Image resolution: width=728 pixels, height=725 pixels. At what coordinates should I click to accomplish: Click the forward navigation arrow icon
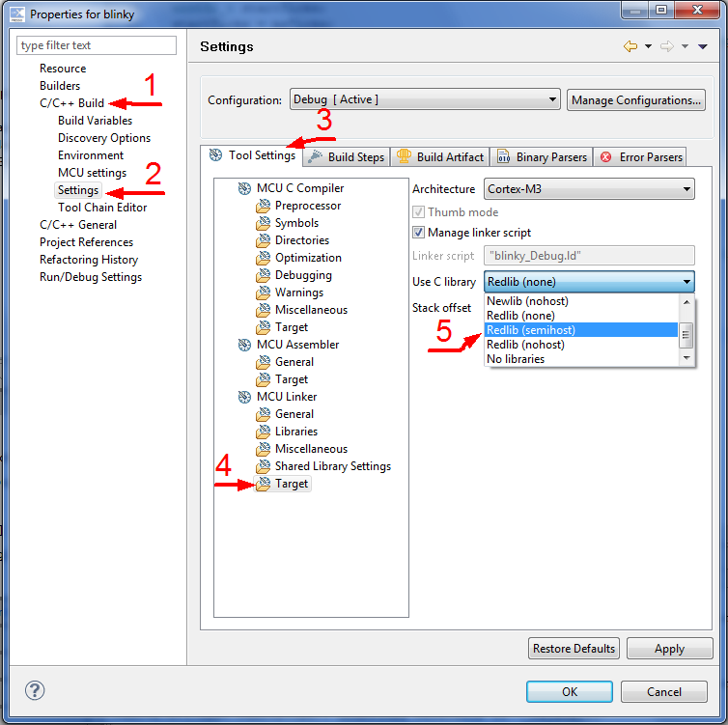coord(667,46)
